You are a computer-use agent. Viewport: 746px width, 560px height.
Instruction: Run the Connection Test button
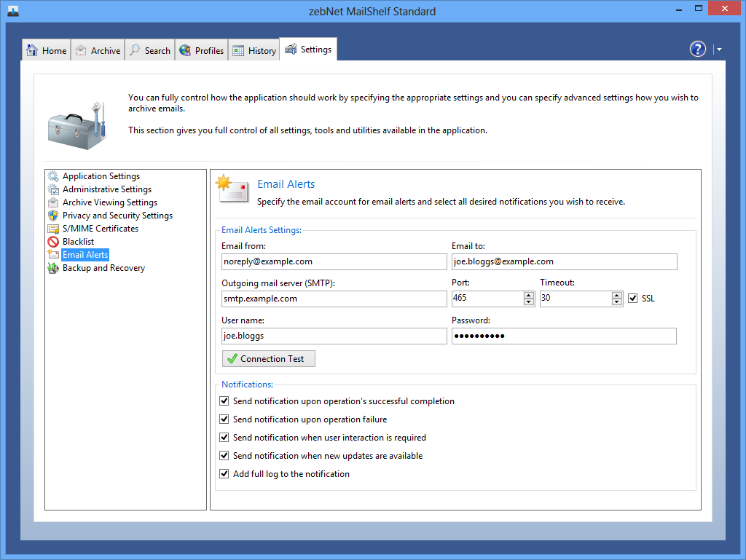tap(269, 359)
